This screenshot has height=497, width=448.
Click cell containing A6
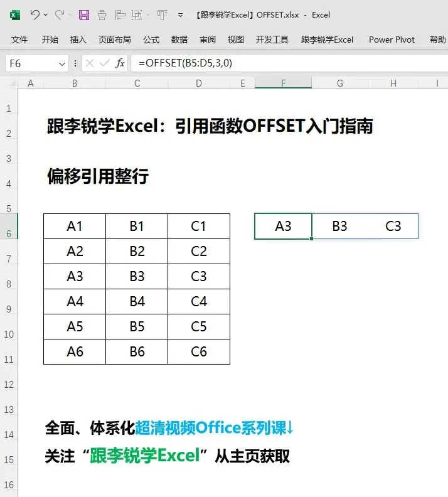[x=75, y=351]
